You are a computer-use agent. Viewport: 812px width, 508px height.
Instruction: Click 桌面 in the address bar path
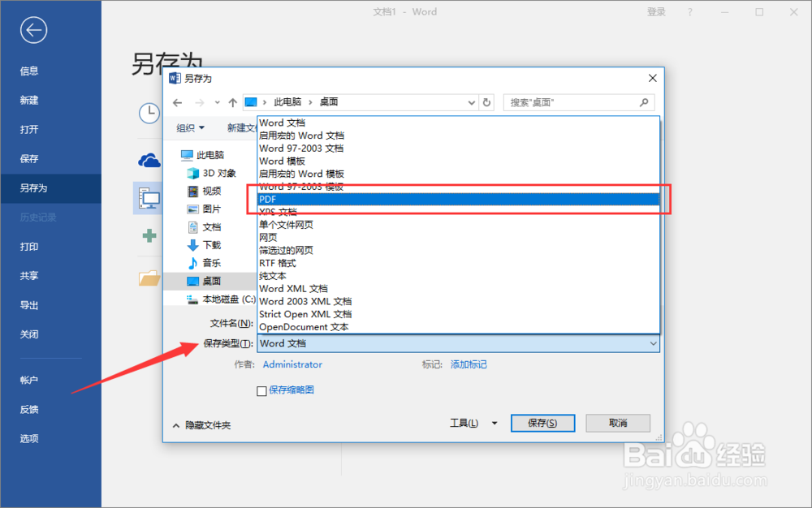point(329,102)
